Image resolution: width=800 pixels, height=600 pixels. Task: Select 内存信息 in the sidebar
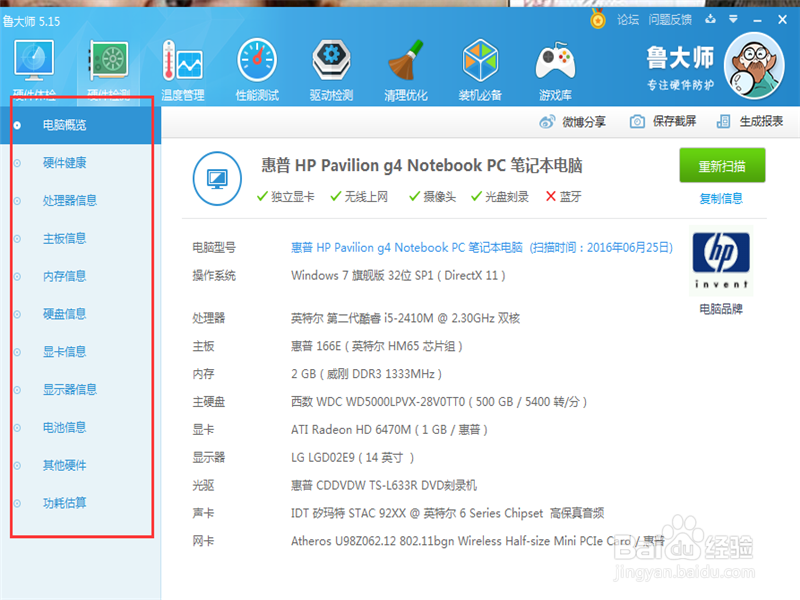point(64,276)
